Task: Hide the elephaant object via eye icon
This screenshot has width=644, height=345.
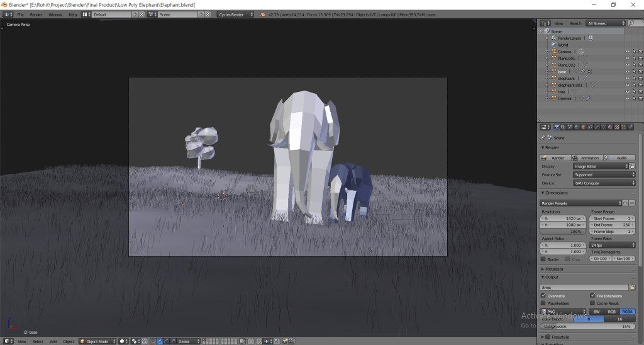Action: [x=627, y=78]
